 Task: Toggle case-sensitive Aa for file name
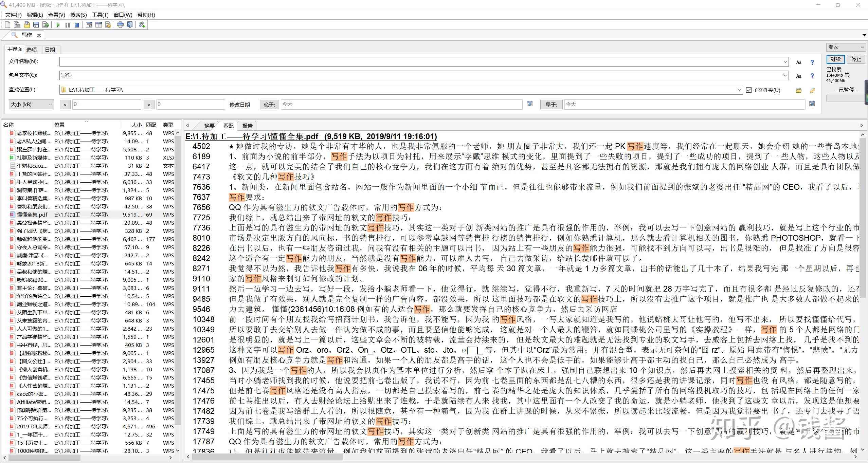click(799, 62)
